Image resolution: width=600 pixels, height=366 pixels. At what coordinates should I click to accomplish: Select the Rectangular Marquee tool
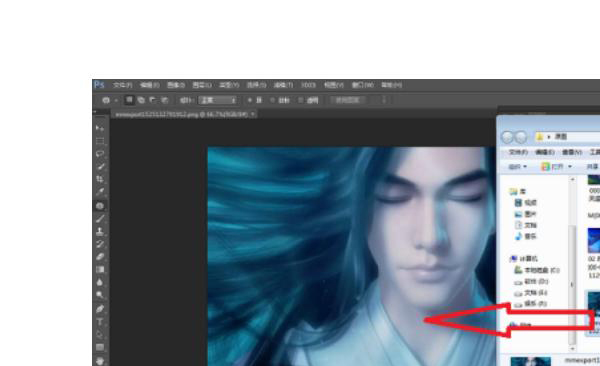pos(100,141)
